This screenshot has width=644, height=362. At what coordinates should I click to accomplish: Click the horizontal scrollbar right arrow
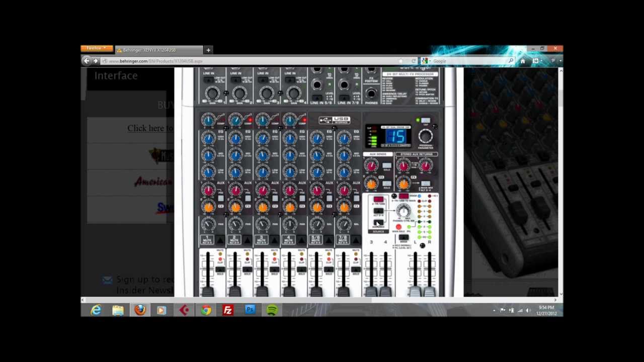pyautogui.click(x=555, y=300)
